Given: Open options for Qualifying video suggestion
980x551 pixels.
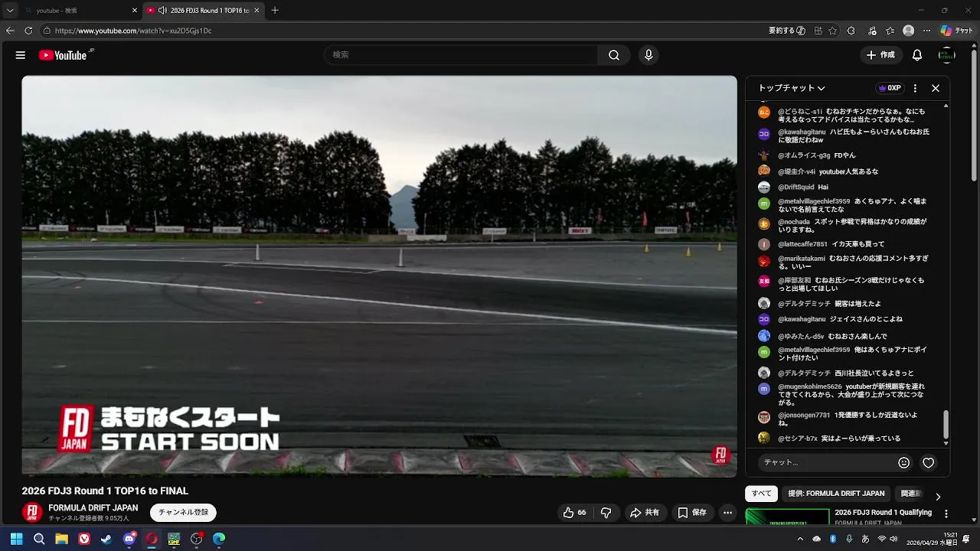Looking at the screenshot, I should 946,514.
